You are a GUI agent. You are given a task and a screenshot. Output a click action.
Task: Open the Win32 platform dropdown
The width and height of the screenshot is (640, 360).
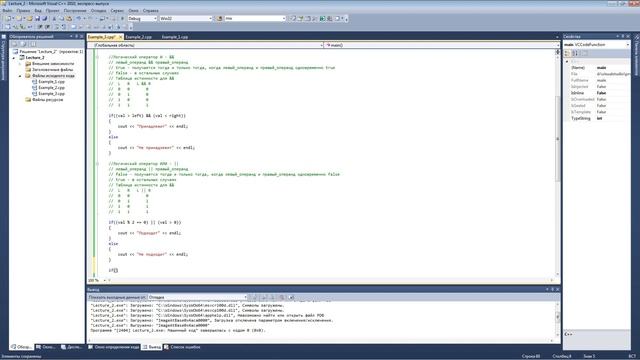click(186, 18)
